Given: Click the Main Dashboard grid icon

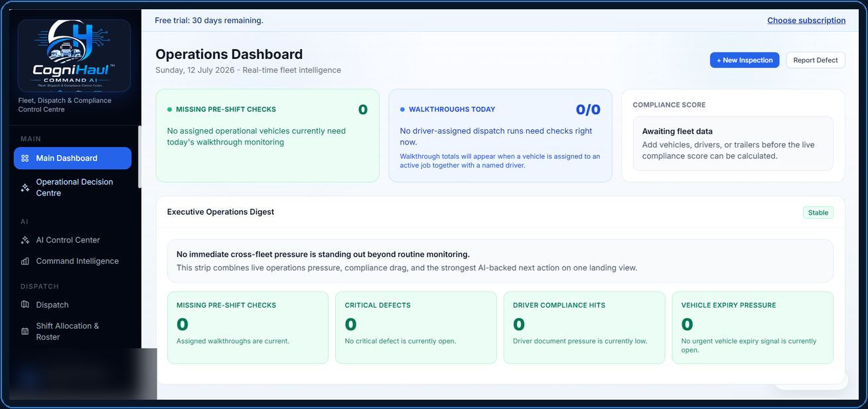Looking at the screenshot, I should coord(25,158).
